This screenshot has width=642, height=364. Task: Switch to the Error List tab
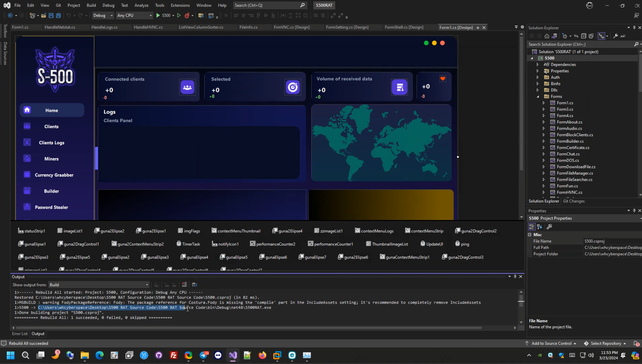coord(20,334)
